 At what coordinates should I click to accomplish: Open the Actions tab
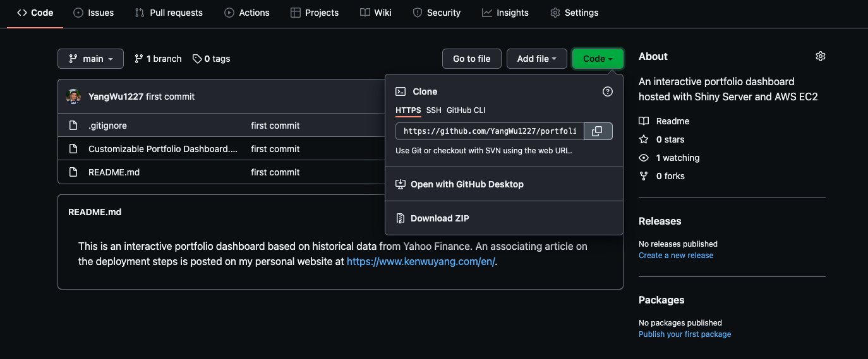247,13
